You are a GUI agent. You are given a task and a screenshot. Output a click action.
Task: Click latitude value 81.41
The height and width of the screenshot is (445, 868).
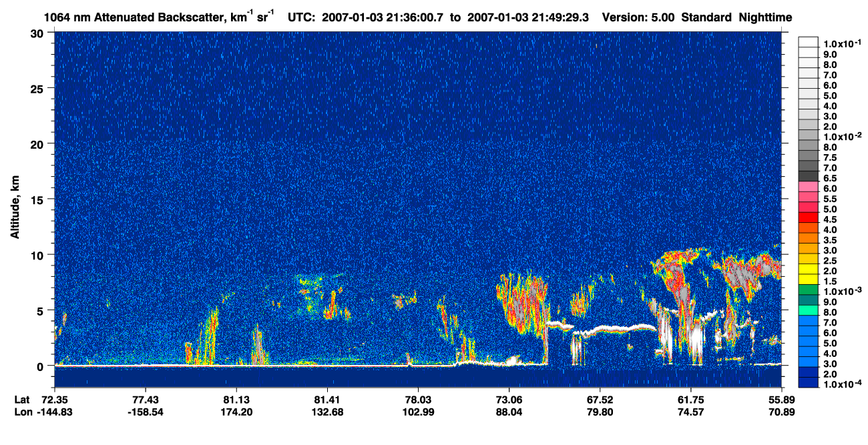tap(327, 400)
